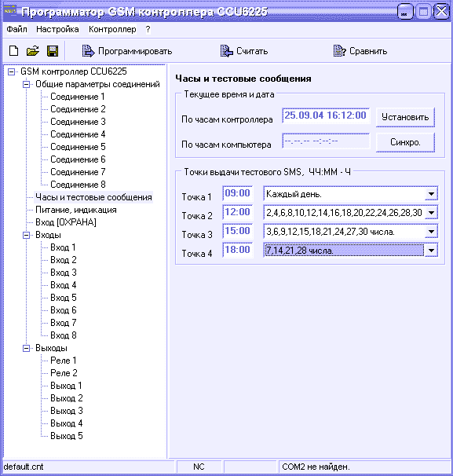Collapse the GSM контроллер CCU6225 root node
The width and height of the screenshot is (453, 476).
point(11,72)
